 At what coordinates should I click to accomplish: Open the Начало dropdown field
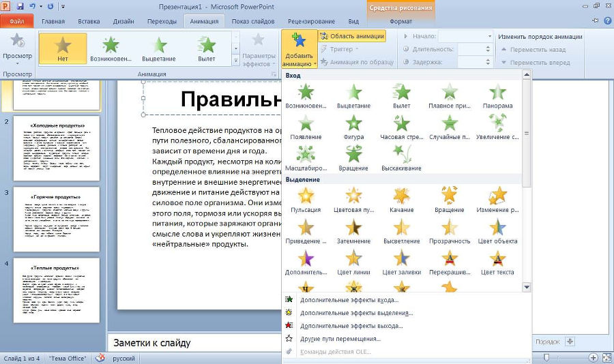click(x=465, y=36)
